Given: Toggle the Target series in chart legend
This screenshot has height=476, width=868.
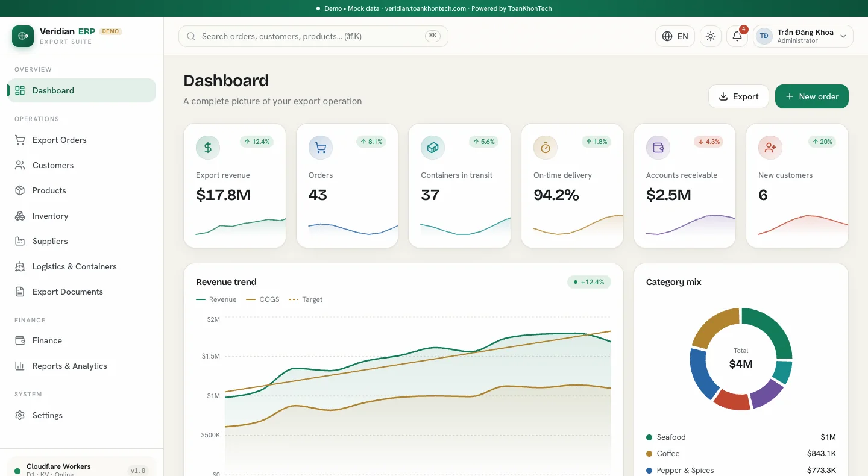Looking at the screenshot, I should 306,299.
